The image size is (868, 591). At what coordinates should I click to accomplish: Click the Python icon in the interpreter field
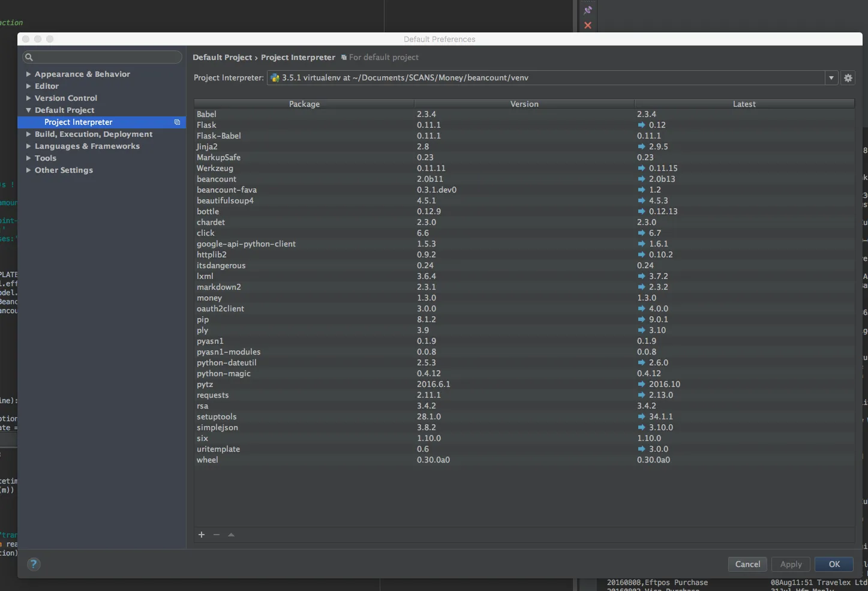point(275,77)
